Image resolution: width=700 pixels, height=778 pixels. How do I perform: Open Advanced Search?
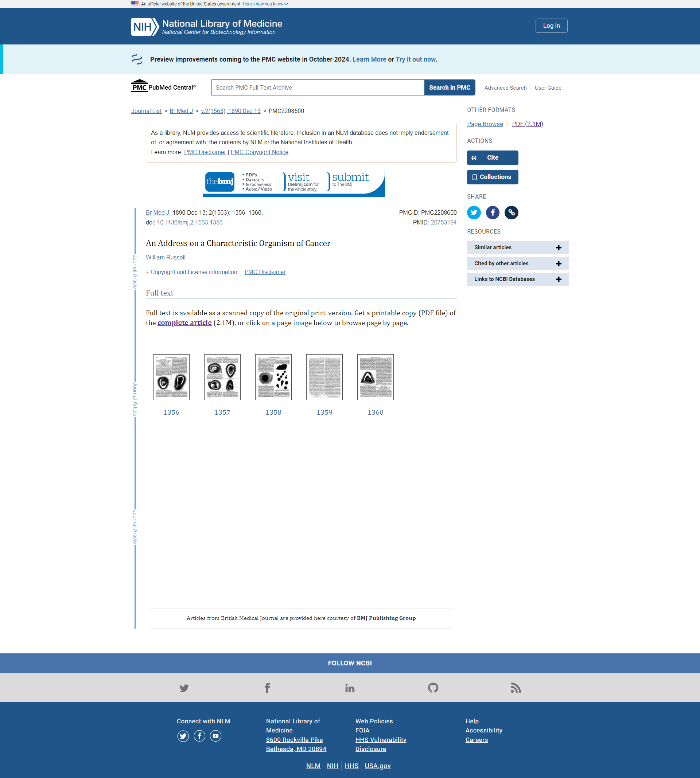(505, 88)
